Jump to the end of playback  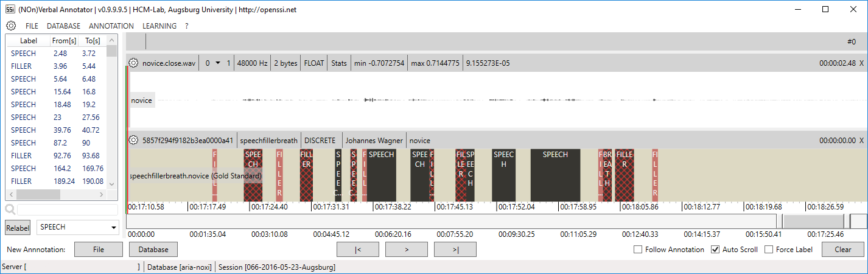click(x=455, y=250)
